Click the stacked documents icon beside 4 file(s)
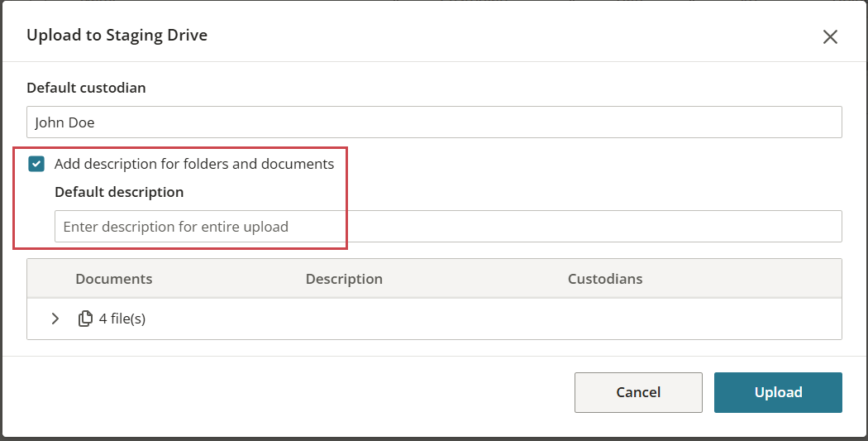 pyautogui.click(x=85, y=319)
